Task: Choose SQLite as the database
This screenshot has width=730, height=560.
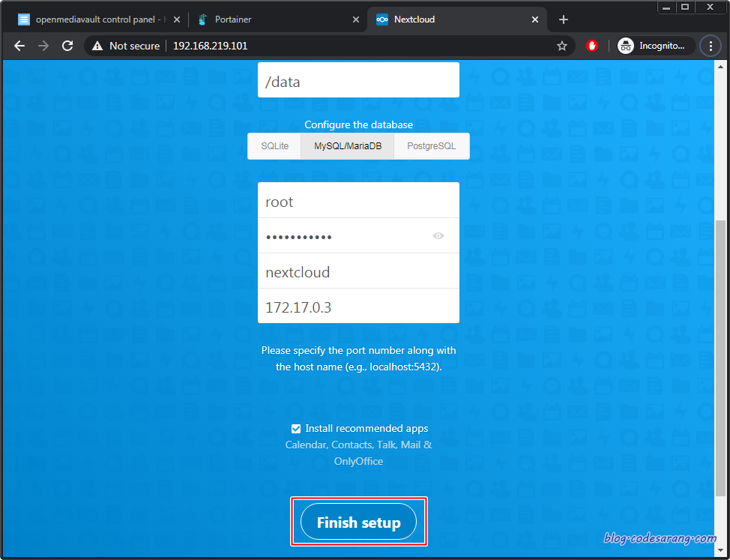Action: tap(274, 146)
